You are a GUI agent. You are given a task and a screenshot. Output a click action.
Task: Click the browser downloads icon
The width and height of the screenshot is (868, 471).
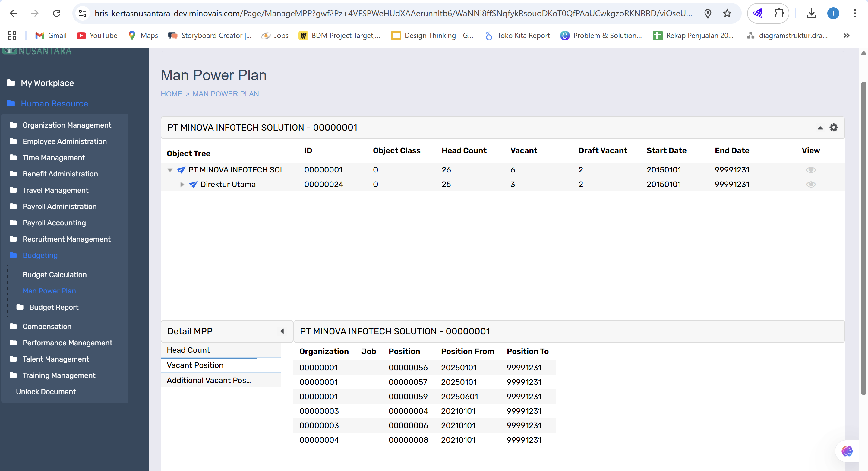(x=811, y=14)
